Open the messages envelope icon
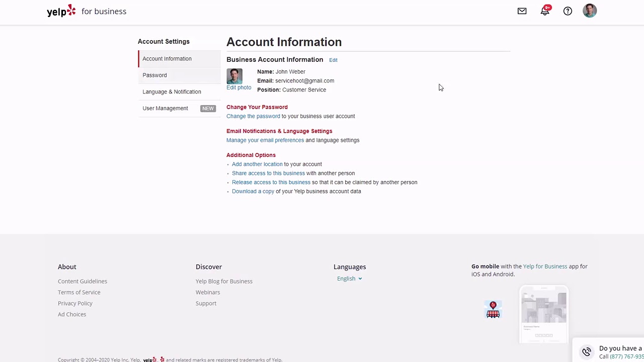644x362 pixels. [522, 11]
